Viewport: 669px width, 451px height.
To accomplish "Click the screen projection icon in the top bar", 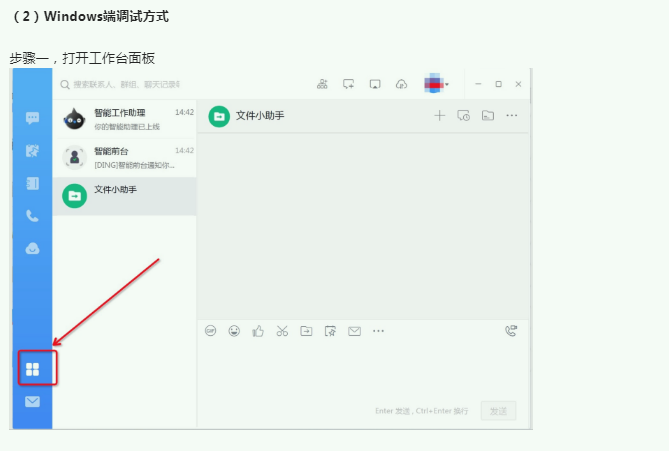I will 375,84.
